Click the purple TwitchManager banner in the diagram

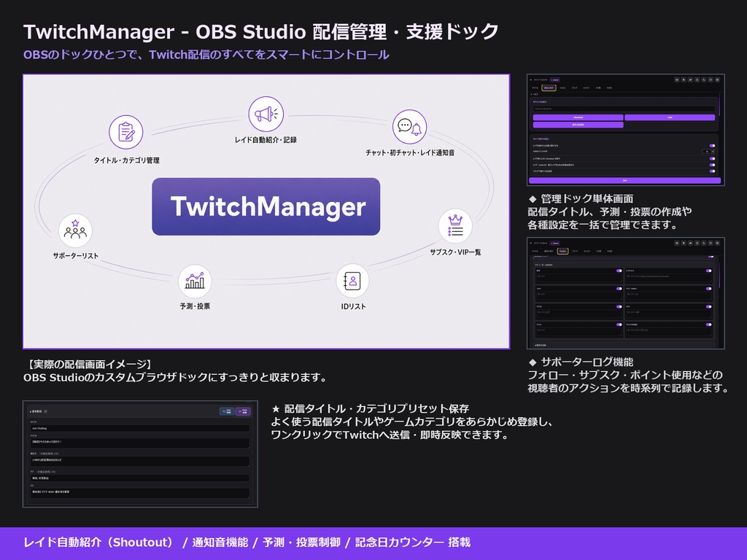pos(266,206)
